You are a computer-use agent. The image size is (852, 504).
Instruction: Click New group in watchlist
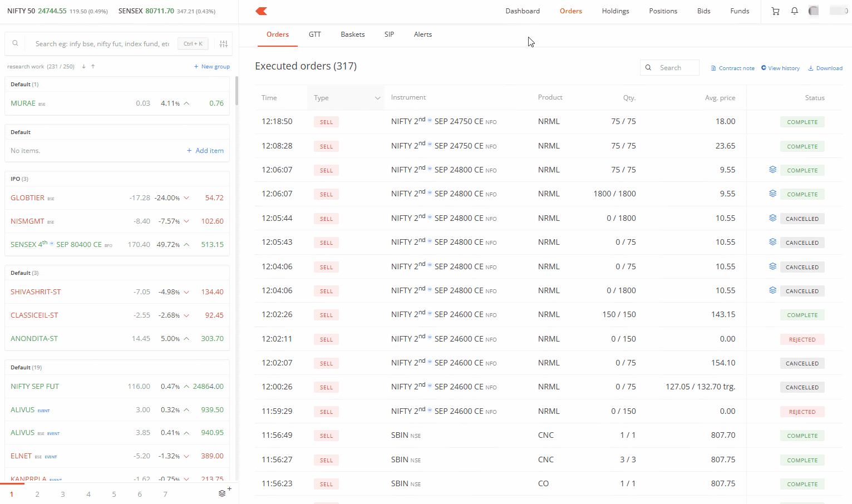212,67
